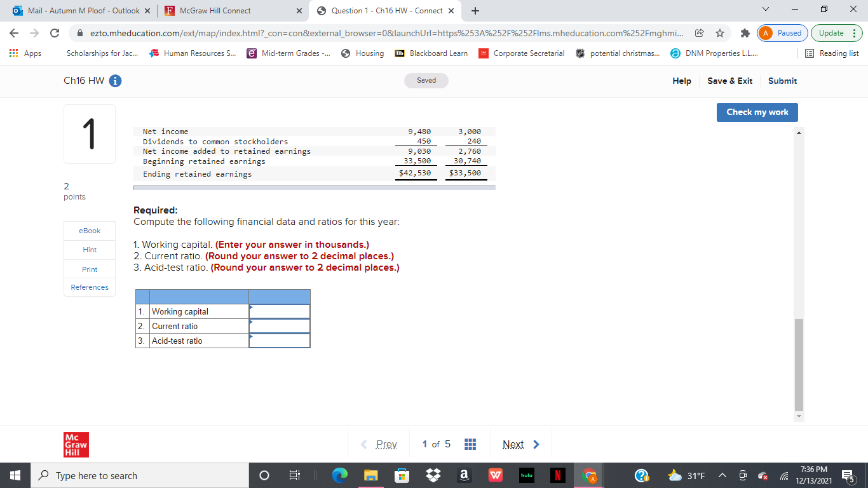868x488 pixels.
Task: Click Check my work button
Action: pos(757,112)
